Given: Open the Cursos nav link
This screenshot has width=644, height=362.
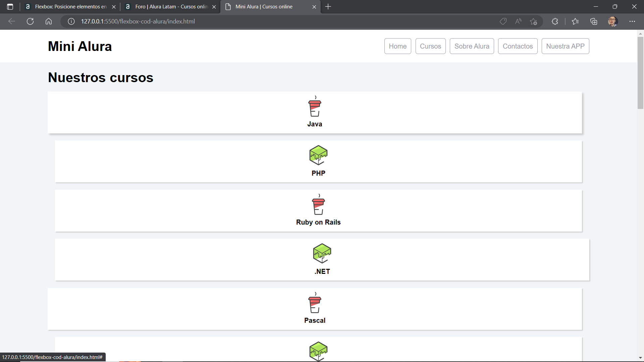Looking at the screenshot, I should [x=431, y=46].
